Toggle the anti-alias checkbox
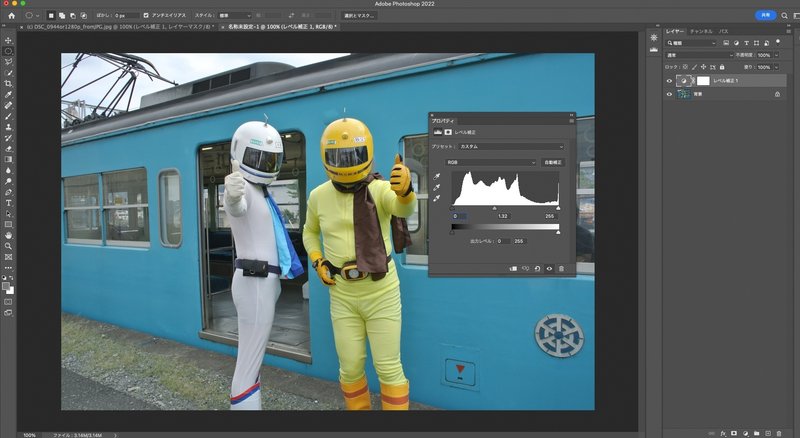This screenshot has height=438, width=800. (146, 16)
